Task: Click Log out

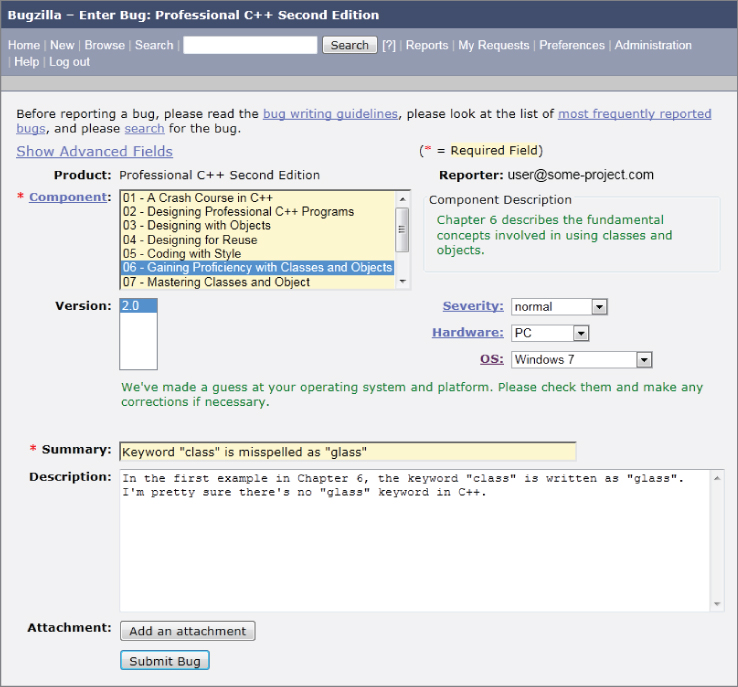Action: [x=69, y=62]
